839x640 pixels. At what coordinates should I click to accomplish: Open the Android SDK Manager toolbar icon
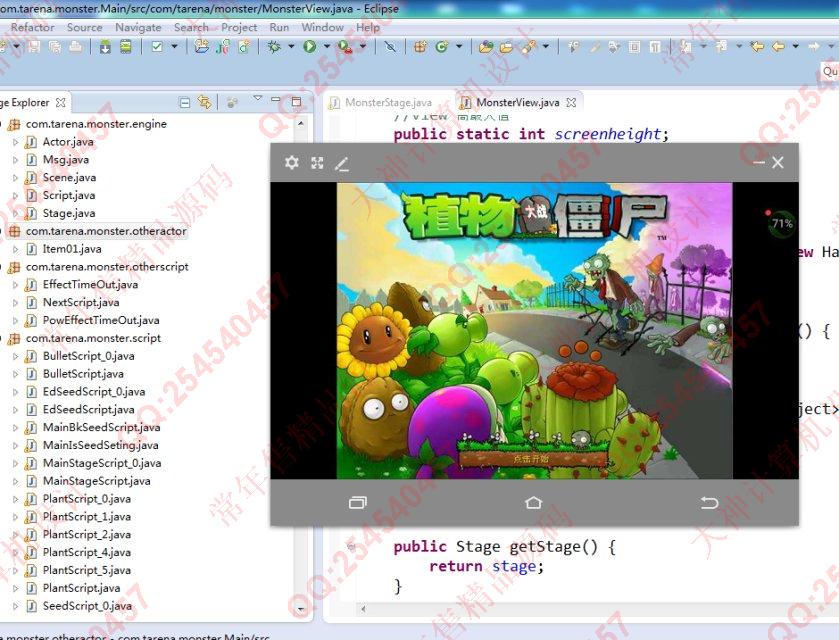[105, 47]
